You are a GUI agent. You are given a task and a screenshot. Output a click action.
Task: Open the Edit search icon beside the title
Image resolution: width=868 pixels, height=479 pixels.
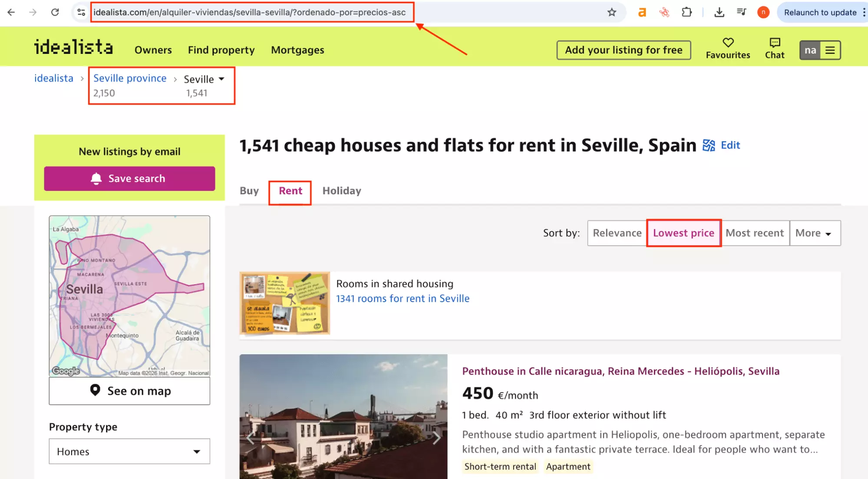tap(710, 145)
